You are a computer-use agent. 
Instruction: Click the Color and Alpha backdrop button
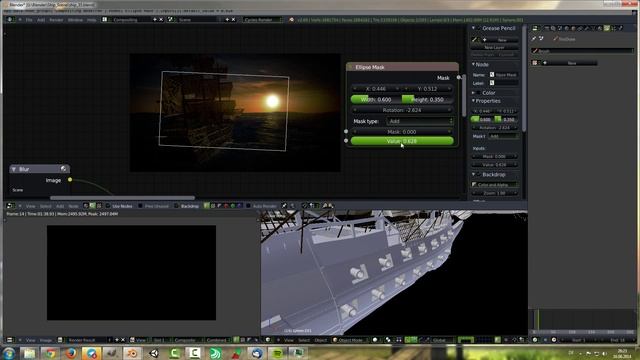(494, 185)
